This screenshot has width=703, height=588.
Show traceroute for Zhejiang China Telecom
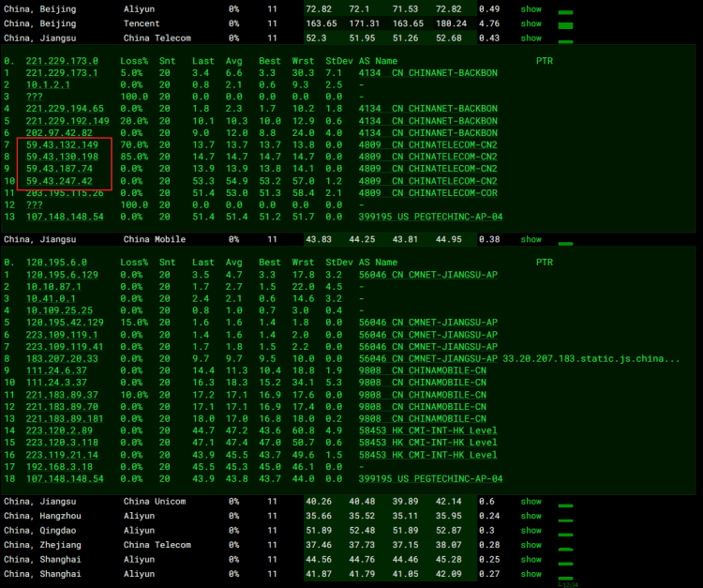[531, 545]
